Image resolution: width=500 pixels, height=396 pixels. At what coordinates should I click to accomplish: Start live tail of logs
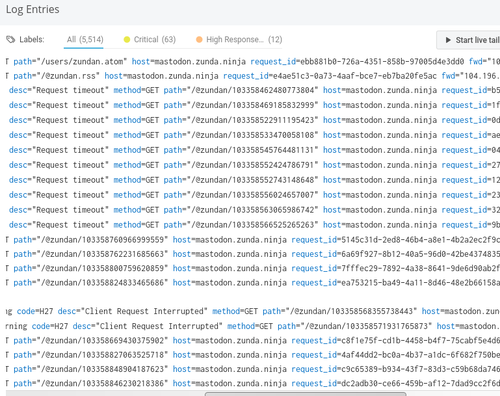(x=468, y=40)
